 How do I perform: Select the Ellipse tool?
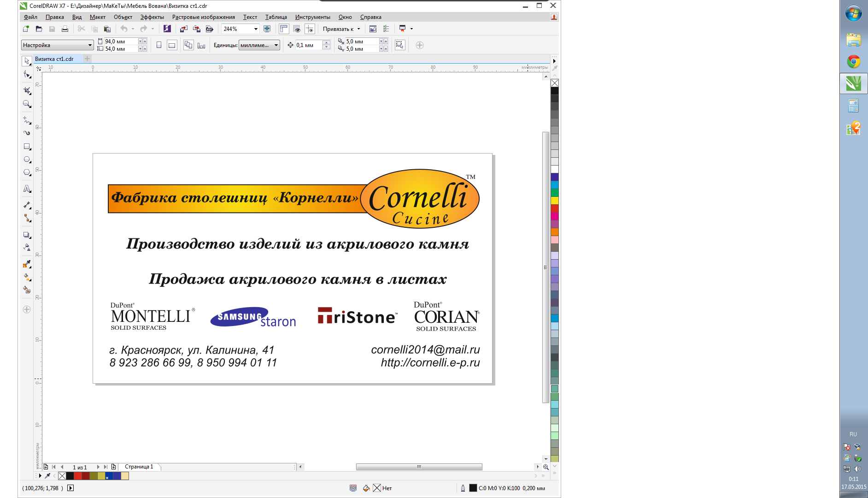(27, 160)
